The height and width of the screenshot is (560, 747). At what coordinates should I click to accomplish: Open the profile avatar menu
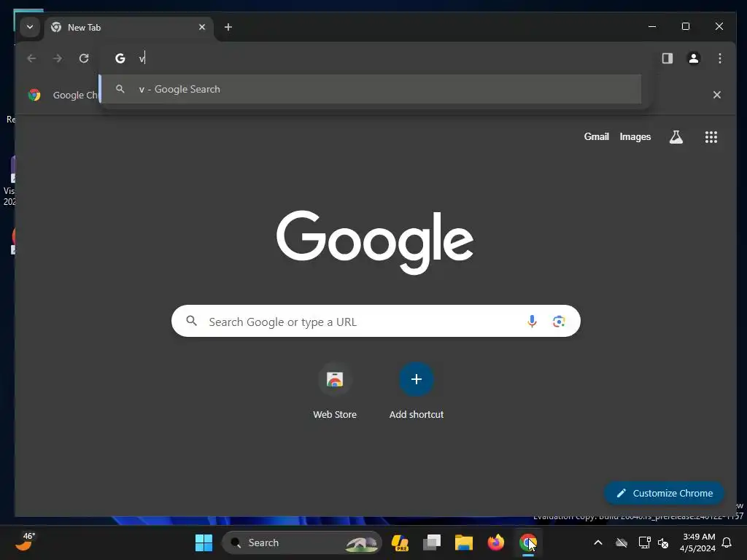click(694, 58)
